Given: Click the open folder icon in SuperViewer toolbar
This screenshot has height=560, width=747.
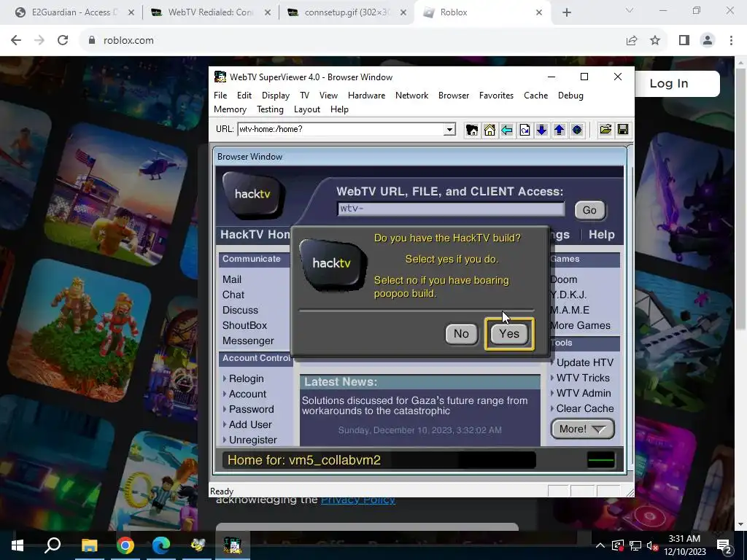Looking at the screenshot, I should pyautogui.click(x=605, y=130).
